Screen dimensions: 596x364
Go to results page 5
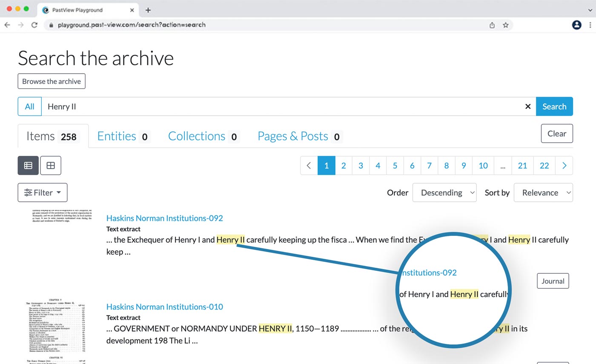coord(395,166)
